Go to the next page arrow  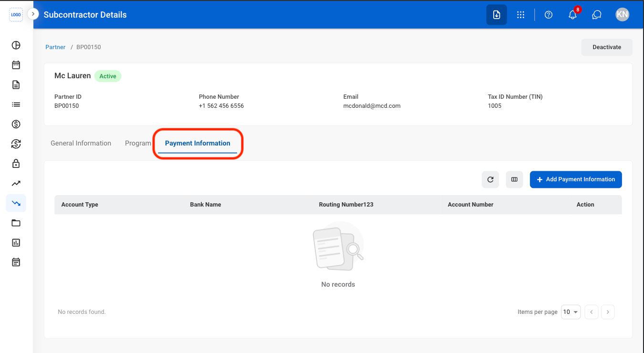point(608,312)
